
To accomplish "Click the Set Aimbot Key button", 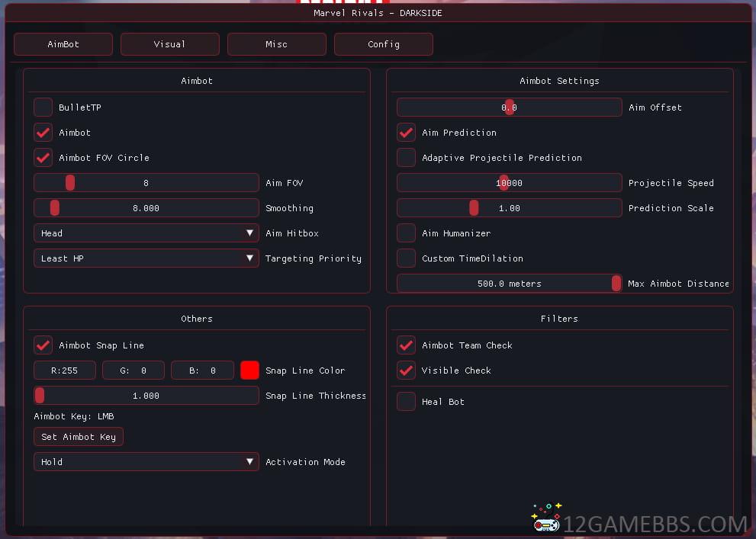I will tap(79, 437).
